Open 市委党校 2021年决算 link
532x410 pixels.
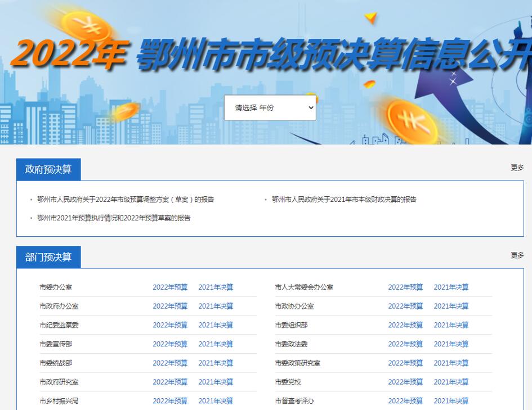click(x=451, y=382)
